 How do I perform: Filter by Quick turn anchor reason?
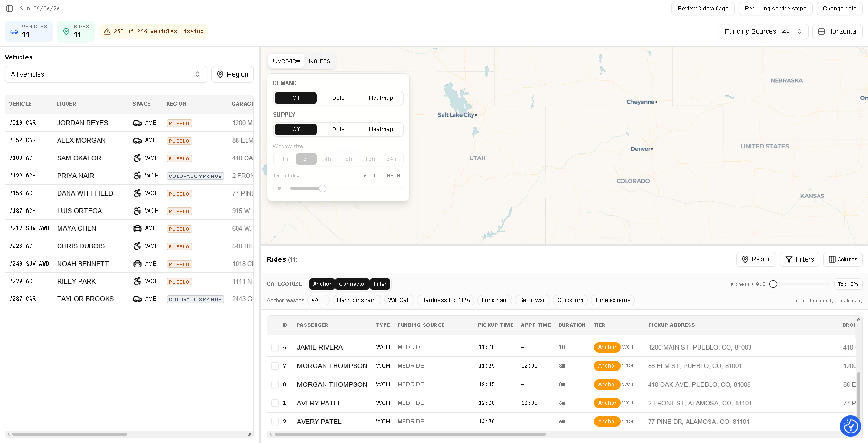570,300
